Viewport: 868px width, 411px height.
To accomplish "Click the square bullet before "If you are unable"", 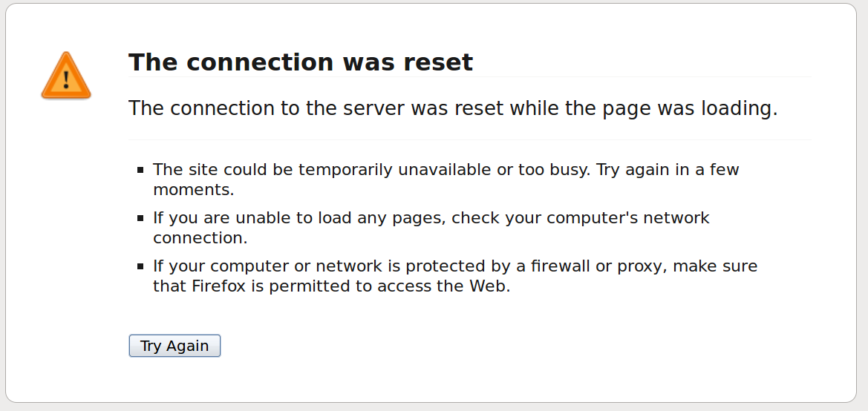I will click(140, 218).
